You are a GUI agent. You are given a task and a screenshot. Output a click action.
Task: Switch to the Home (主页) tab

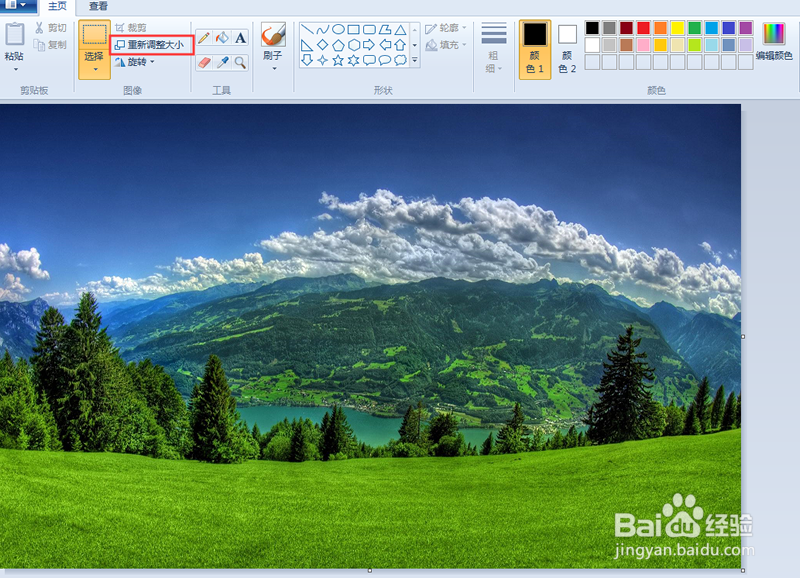point(57,6)
